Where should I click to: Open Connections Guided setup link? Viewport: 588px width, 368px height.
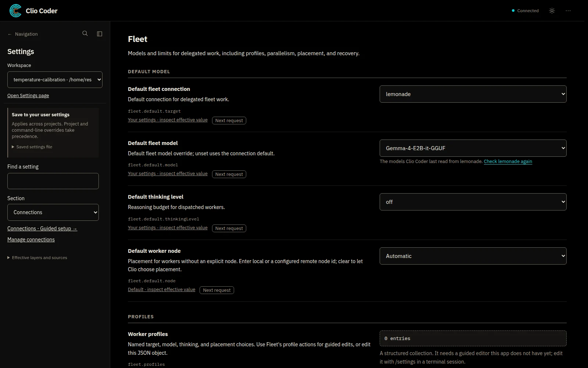(42, 229)
